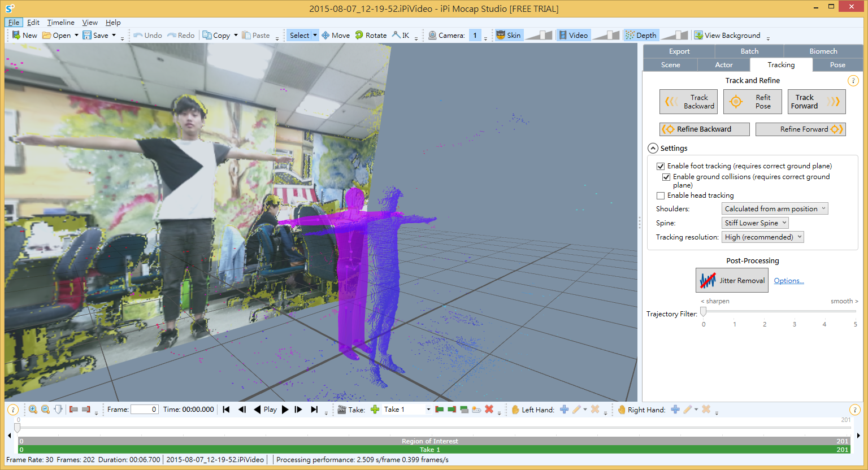This screenshot has height=470, width=868.
Task: Click the Trajectory Filter slider handle
Action: 703,312
